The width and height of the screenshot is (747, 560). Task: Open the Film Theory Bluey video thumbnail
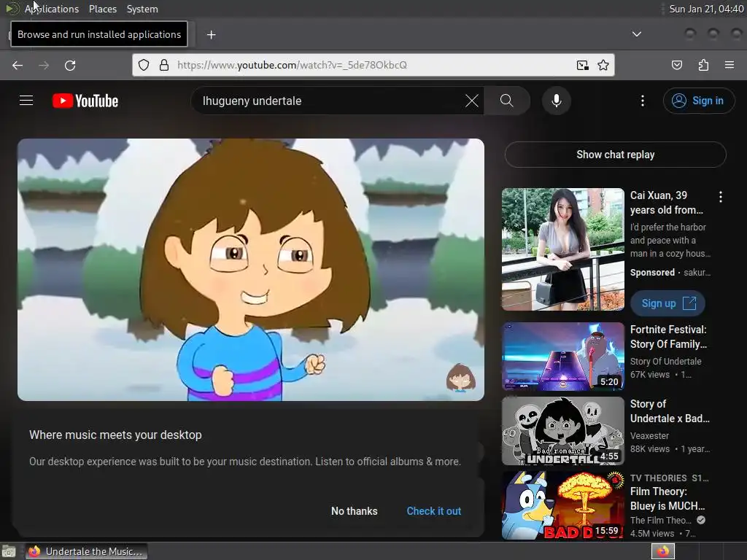[562, 505]
